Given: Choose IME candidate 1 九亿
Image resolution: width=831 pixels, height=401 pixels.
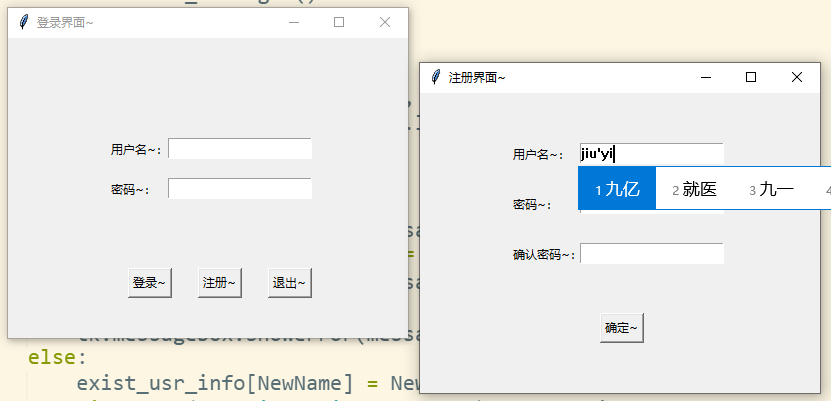Looking at the screenshot, I should 617,189.
